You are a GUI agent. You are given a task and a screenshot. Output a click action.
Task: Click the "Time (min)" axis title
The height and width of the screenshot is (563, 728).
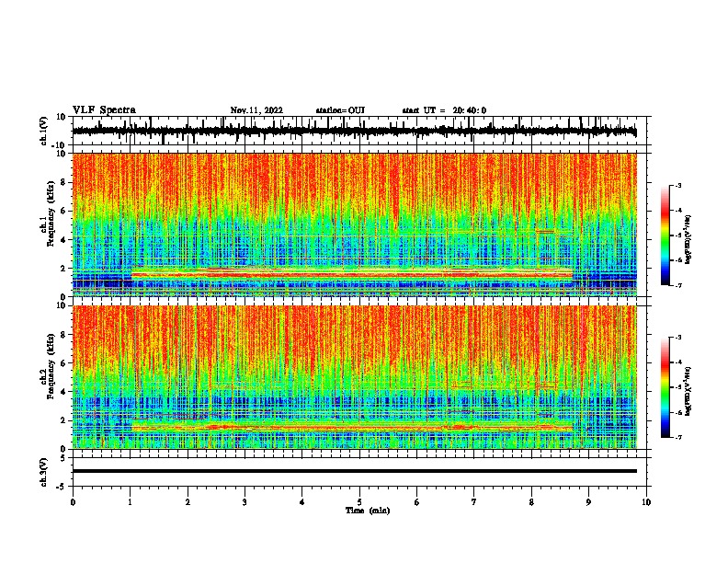[368, 511]
